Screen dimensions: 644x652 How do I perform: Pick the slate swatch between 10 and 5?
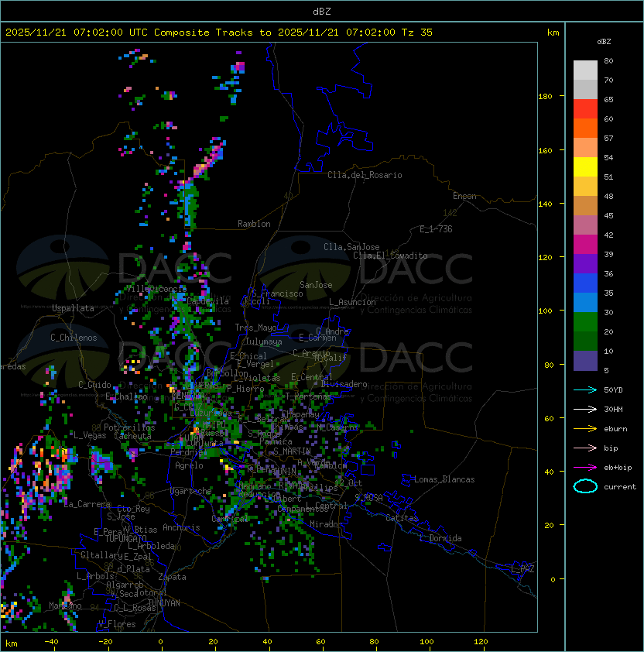585,361
